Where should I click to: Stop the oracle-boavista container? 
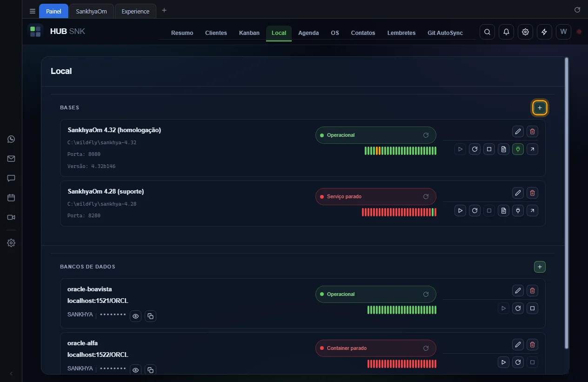pyautogui.click(x=533, y=308)
